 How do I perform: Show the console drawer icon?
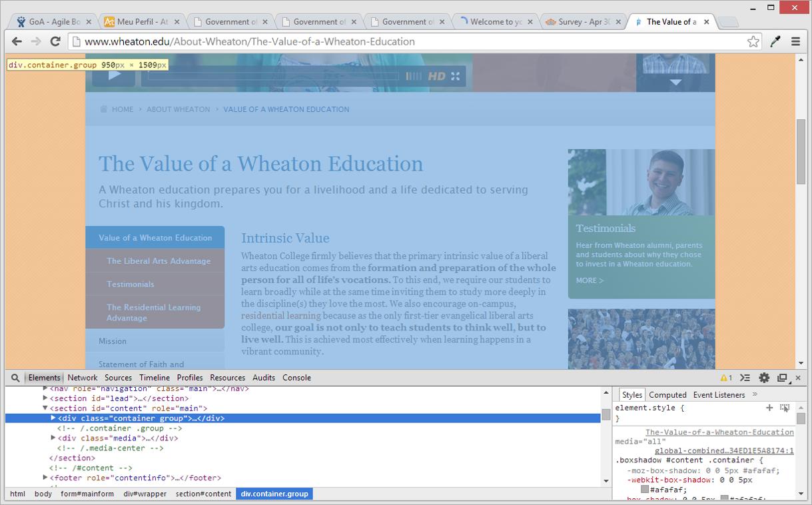tap(745, 378)
